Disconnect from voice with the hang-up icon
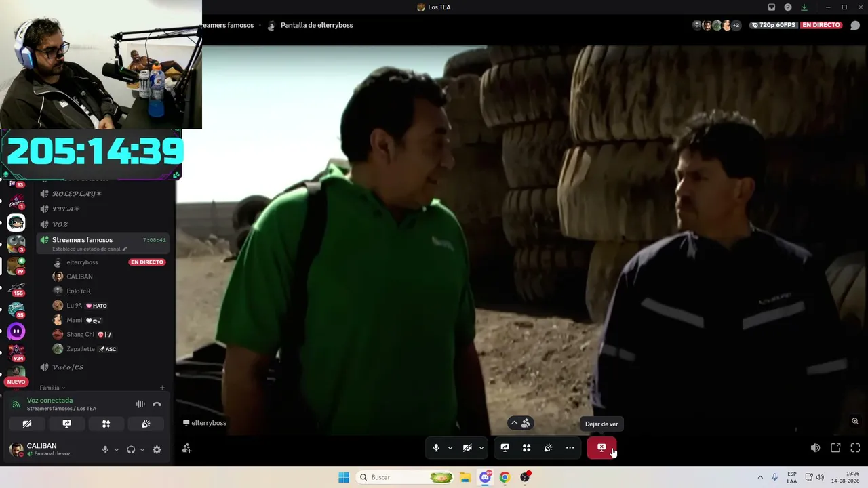 point(157,404)
